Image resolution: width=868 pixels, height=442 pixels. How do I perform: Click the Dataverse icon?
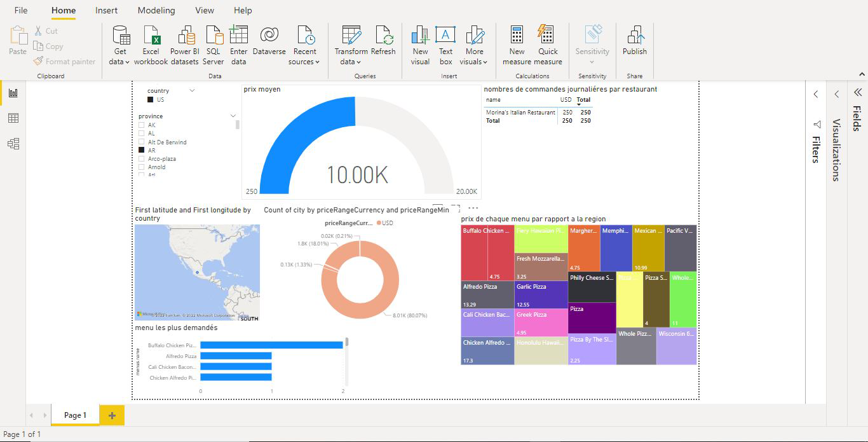269,36
